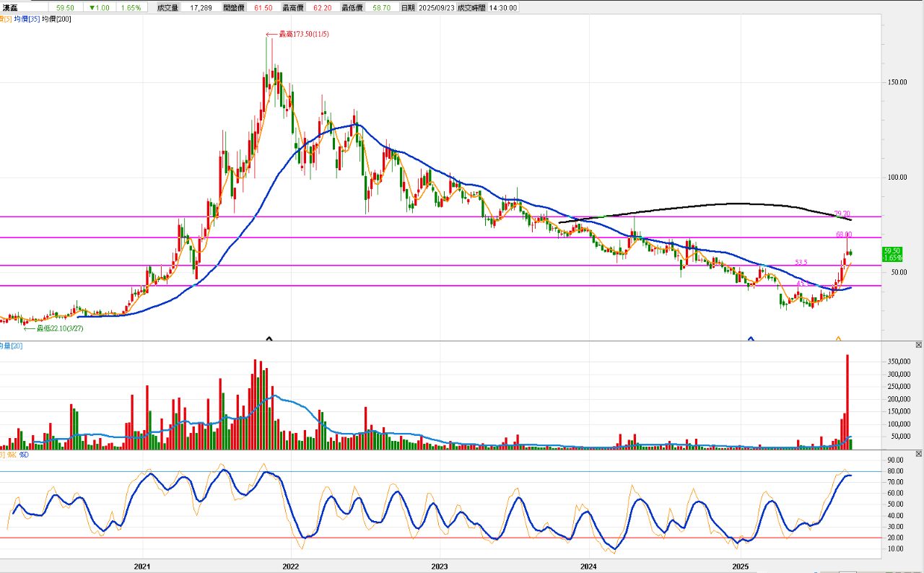Screen dimensions: 924x573
Task: Select the 均價[200] moving average label
Action: pos(57,19)
